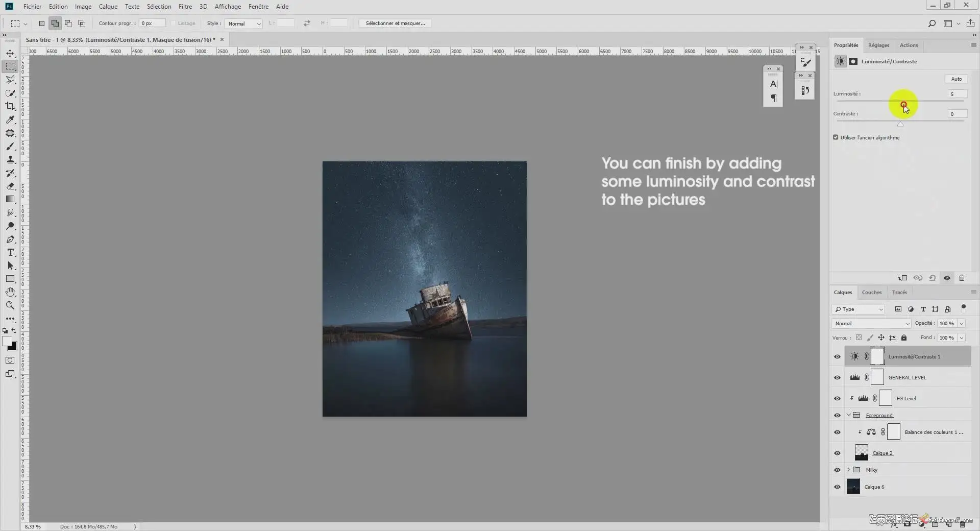Switch to the Réglages tab
The height and width of the screenshot is (531, 980).
pos(878,45)
